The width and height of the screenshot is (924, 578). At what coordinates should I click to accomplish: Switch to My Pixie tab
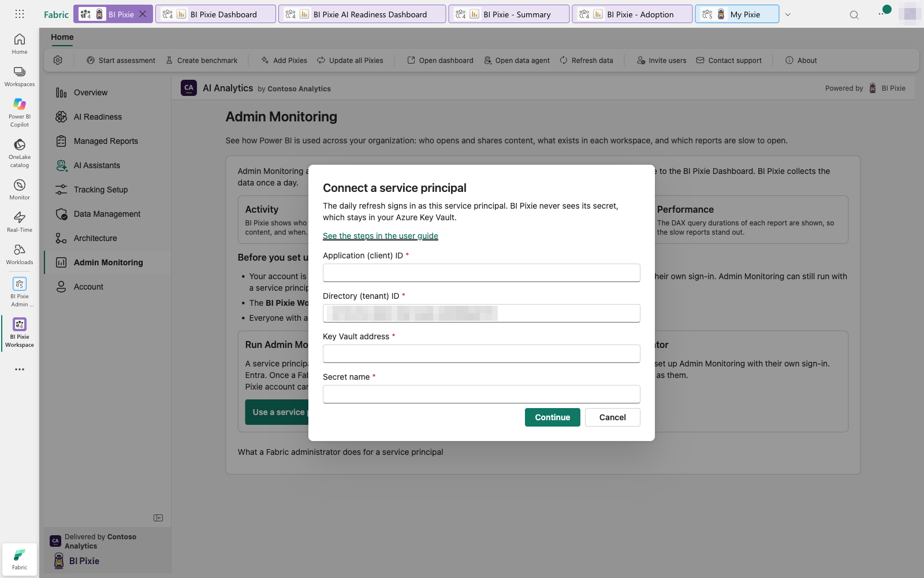click(x=737, y=14)
